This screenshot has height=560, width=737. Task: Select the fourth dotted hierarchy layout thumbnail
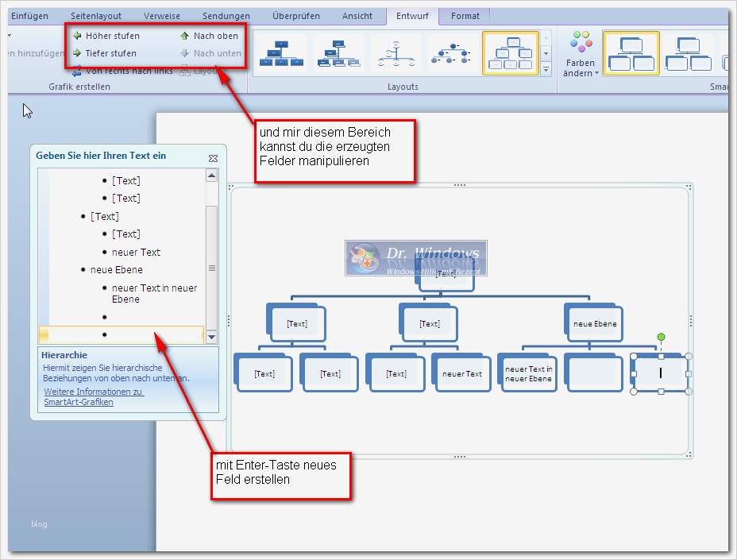pos(453,53)
